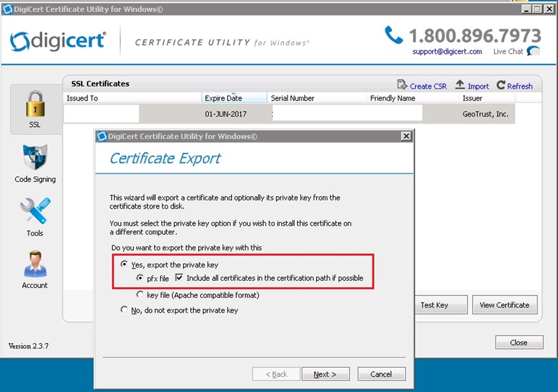Select key file (Apache compatible format)
The height and width of the screenshot is (392, 558).
(x=140, y=295)
